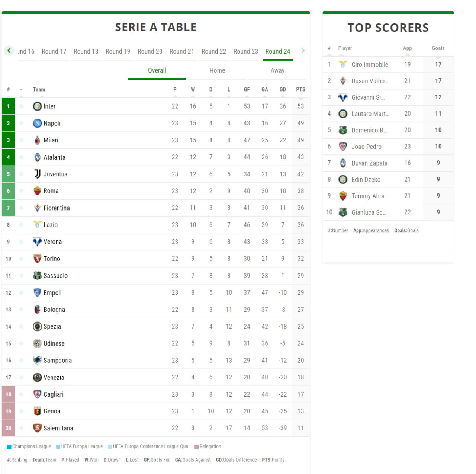Switch to the Away standings tab
This screenshot has height=474, width=476.
point(277,71)
